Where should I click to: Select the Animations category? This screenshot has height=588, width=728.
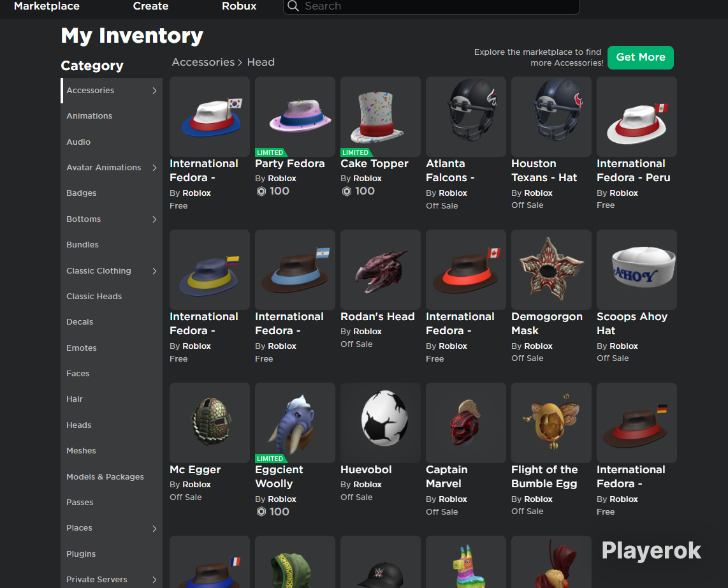[x=89, y=116]
